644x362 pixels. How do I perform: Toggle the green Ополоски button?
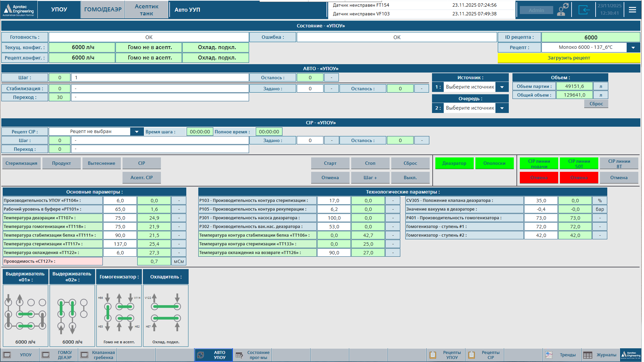[x=494, y=163]
